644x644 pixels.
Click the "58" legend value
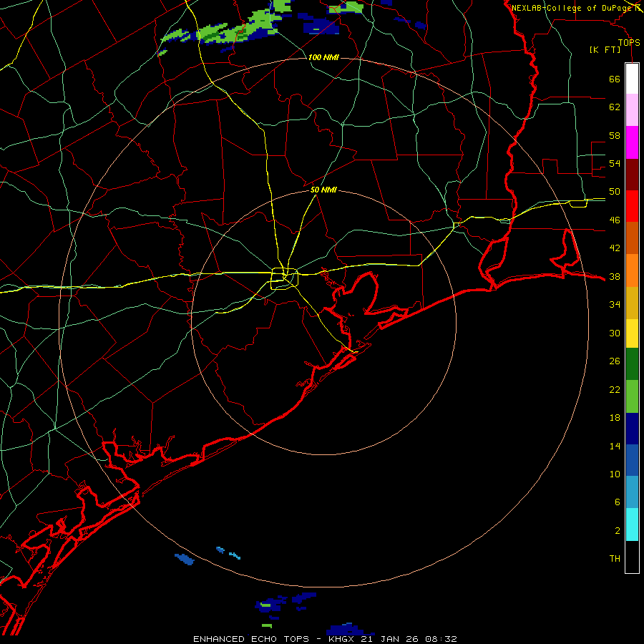point(615,135)
